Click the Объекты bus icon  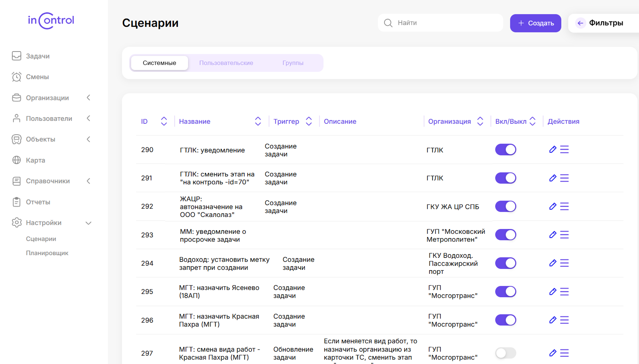point(17,139)
